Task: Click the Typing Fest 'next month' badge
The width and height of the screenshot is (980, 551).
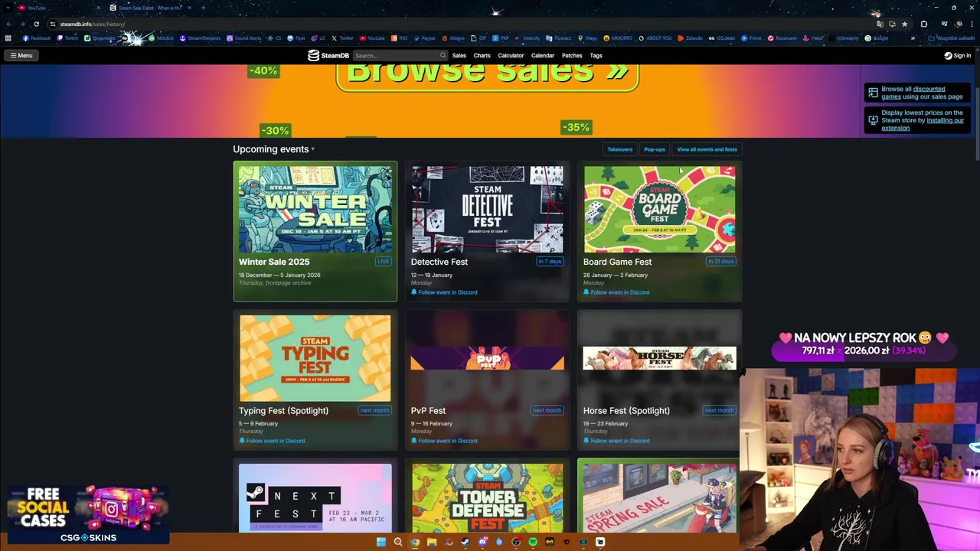Action: [x=374, y=410]
